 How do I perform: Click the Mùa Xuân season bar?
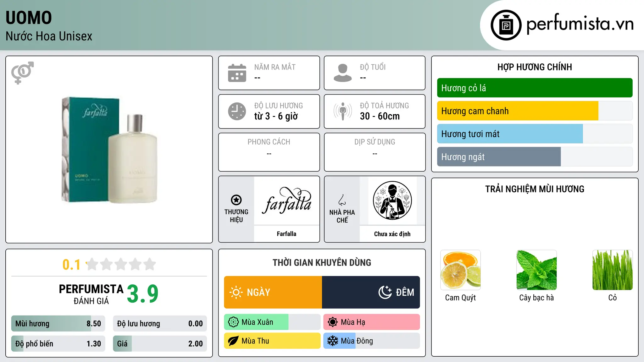[272, 322]
